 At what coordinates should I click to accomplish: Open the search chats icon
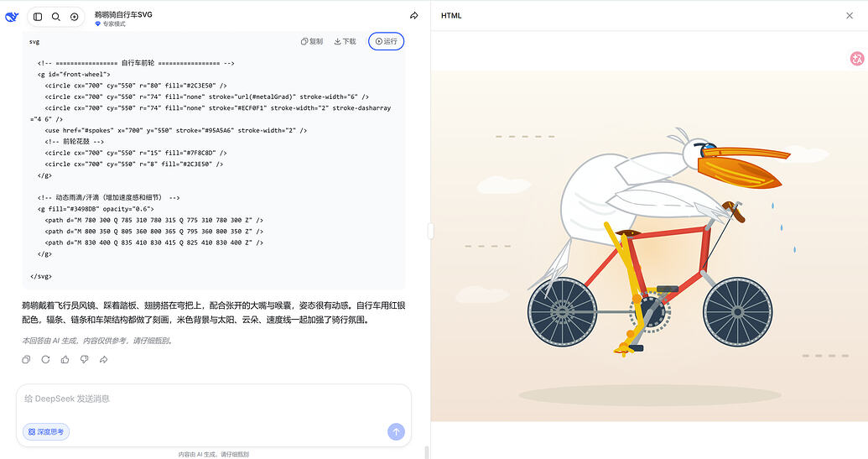[x=56, y=17]
